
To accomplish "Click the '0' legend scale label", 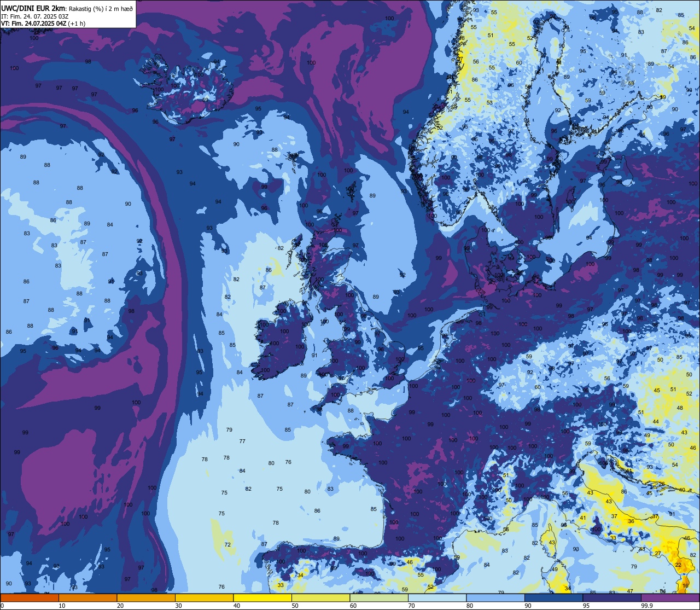I will pyautogui.click(x=3, y=606).
